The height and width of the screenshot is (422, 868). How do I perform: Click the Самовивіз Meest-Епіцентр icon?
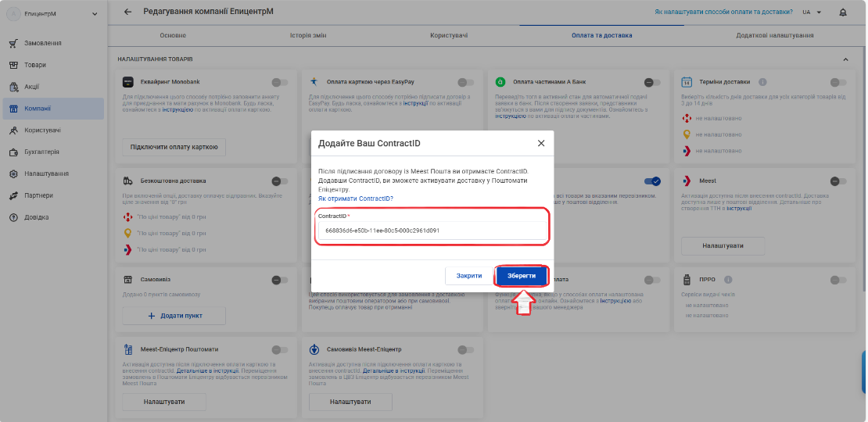pos(314,349)
